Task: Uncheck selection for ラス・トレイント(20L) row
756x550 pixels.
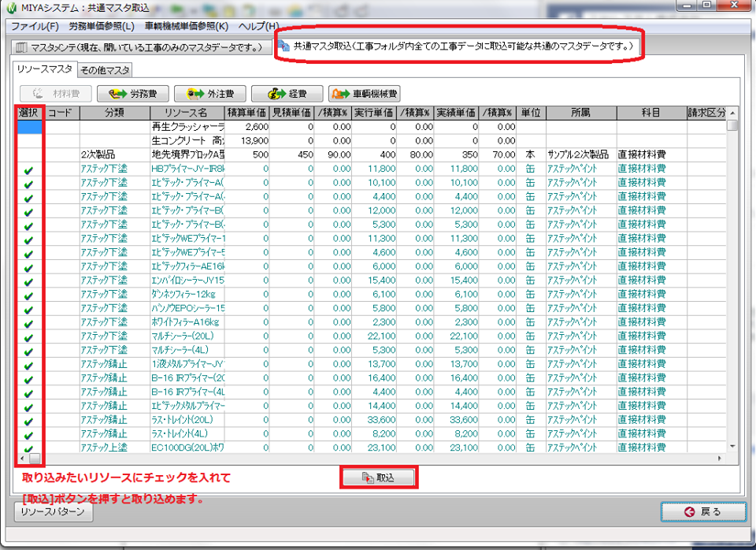Action: 28,422
